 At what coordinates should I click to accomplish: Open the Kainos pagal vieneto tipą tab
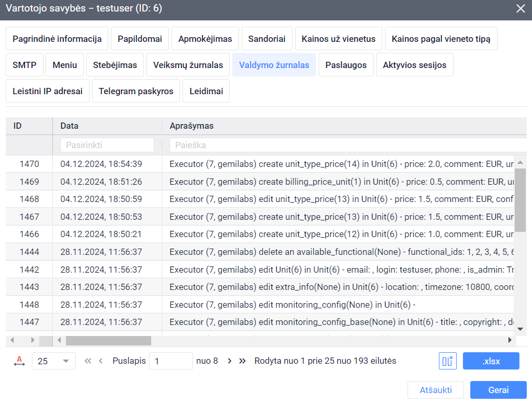point(440,39)
